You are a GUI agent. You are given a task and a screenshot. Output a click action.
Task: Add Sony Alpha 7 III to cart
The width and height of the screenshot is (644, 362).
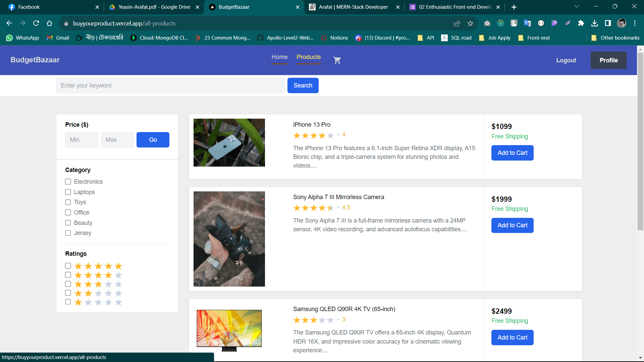click(513, 225)
